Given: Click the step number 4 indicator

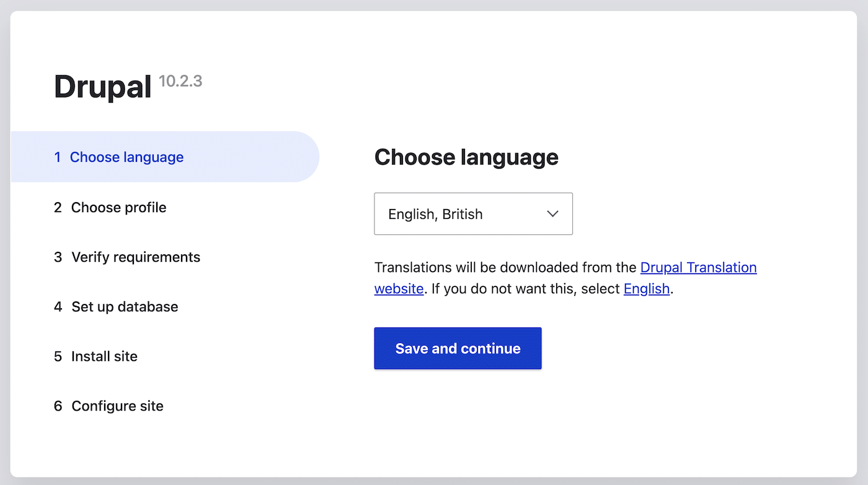Looking at the screenshot, I should 57,306.
